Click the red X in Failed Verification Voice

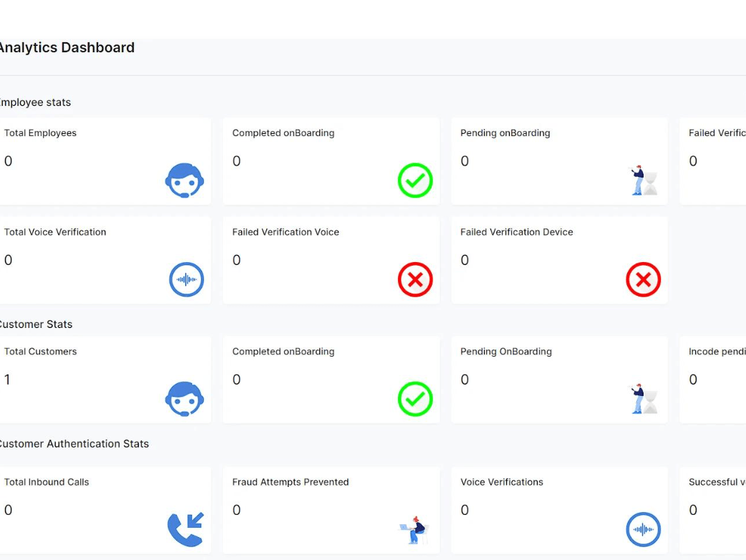click(x=415, y=279)
